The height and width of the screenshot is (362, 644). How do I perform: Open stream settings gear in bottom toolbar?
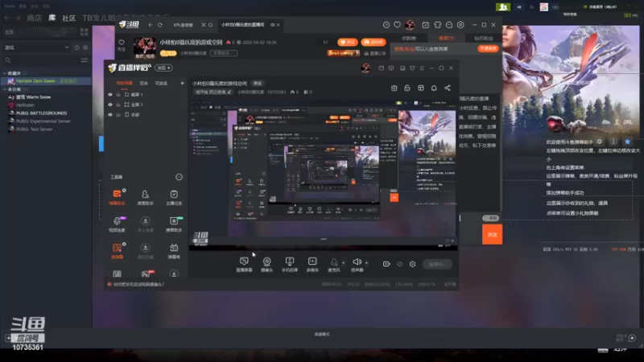[412, 264]
